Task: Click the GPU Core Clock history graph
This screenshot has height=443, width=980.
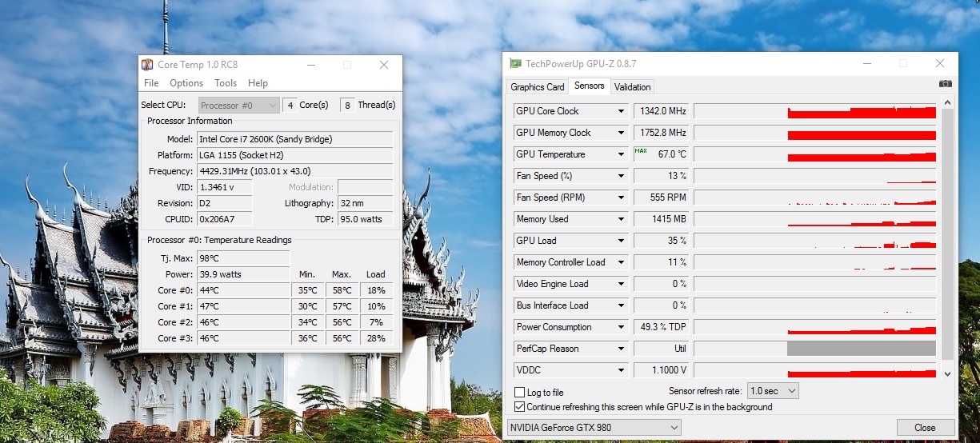Action: (814, 111)
